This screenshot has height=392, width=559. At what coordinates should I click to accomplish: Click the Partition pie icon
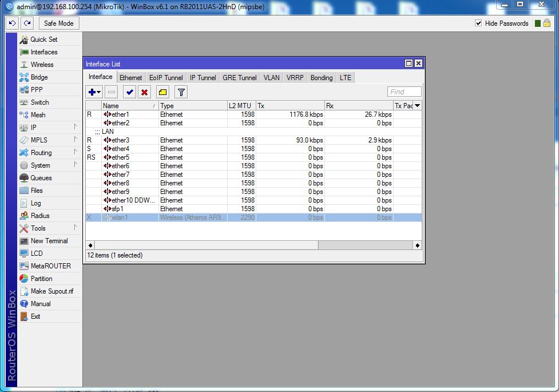coord(24,279)
